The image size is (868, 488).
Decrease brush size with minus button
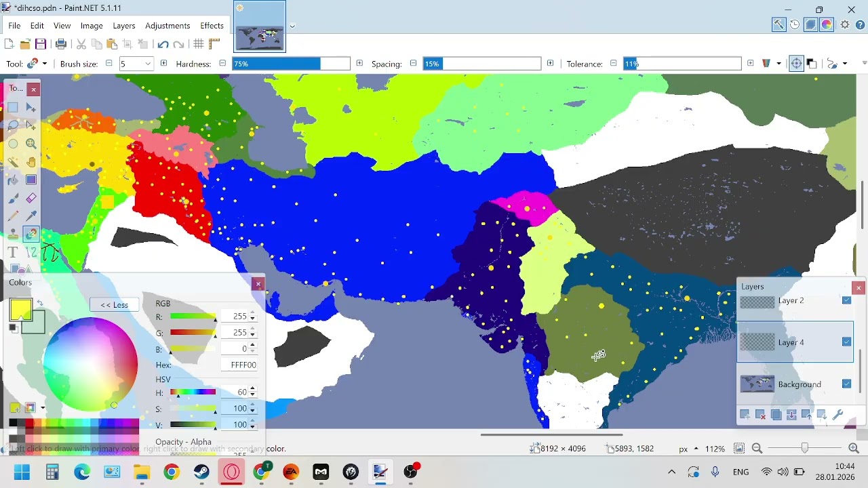108,64
